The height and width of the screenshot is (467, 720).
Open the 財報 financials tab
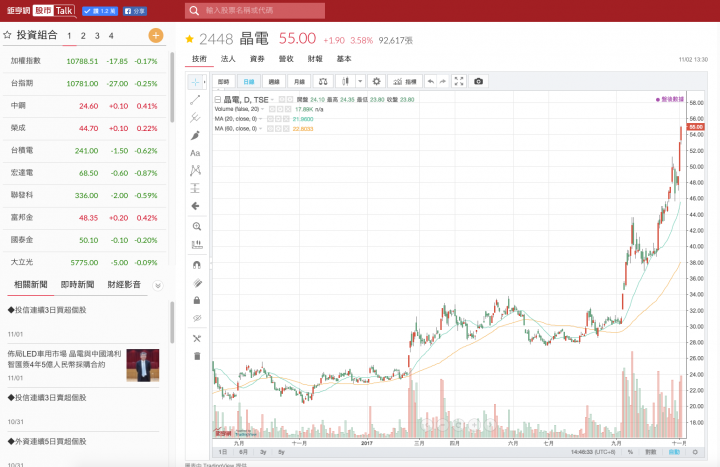(315, 59)
